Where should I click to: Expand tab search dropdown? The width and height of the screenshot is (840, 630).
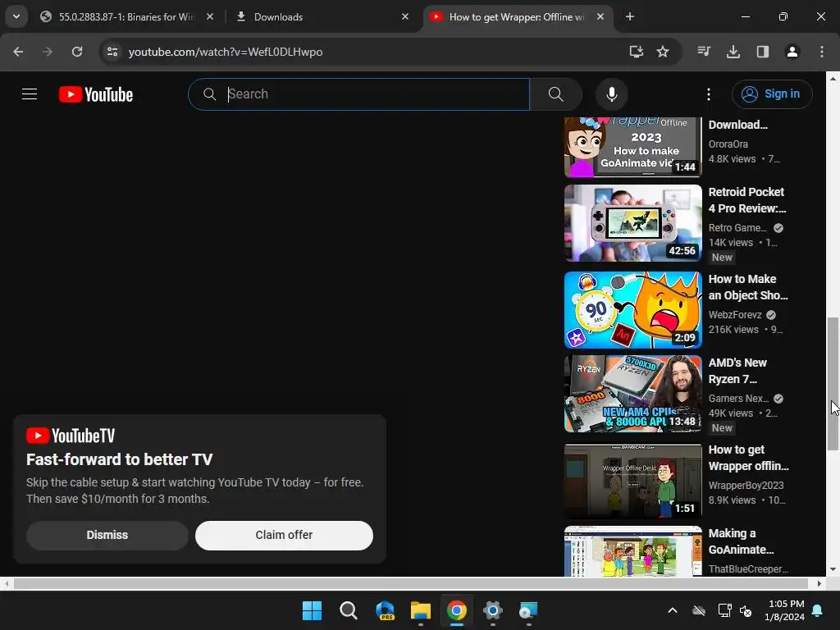16,16
